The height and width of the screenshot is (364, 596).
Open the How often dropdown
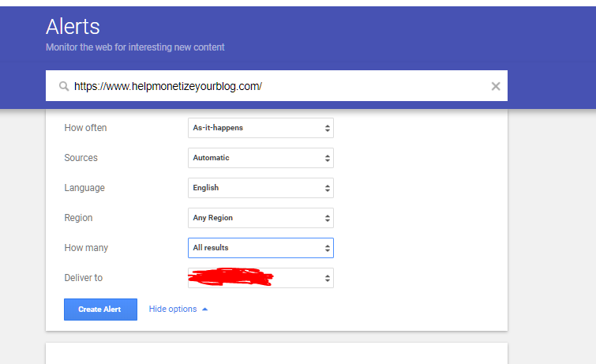click(261, 128)
